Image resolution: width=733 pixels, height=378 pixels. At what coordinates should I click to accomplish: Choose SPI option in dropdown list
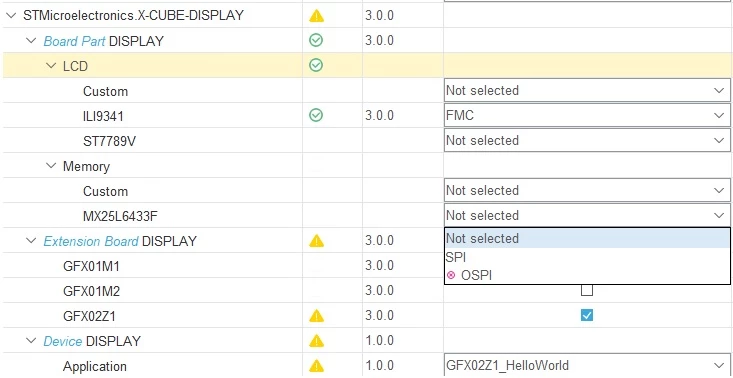(x=587, y=257)
